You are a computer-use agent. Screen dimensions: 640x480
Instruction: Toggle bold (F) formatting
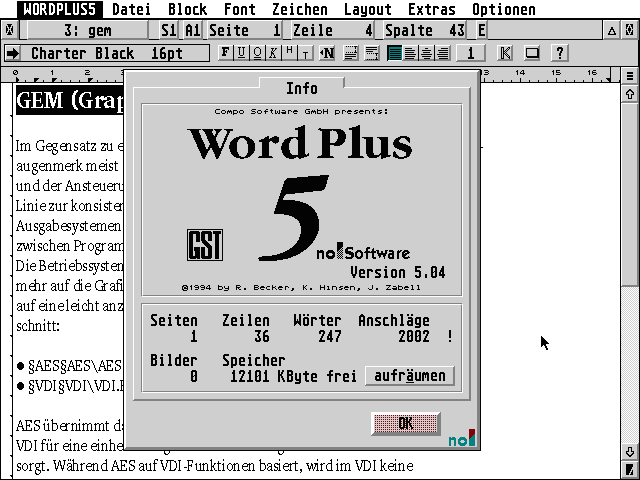tap(225, 53)
